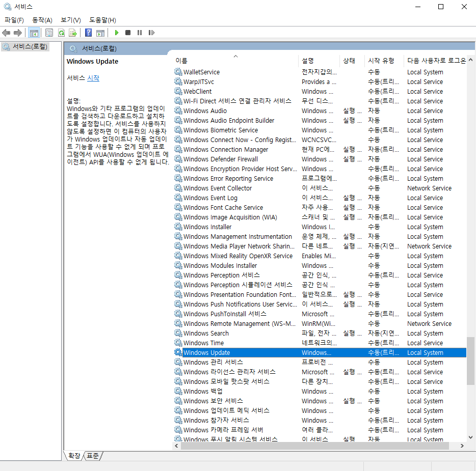This screenshot has width=476, height=471.
Task: Click the gear icon of Windows Installer
Action: (178, 227)
